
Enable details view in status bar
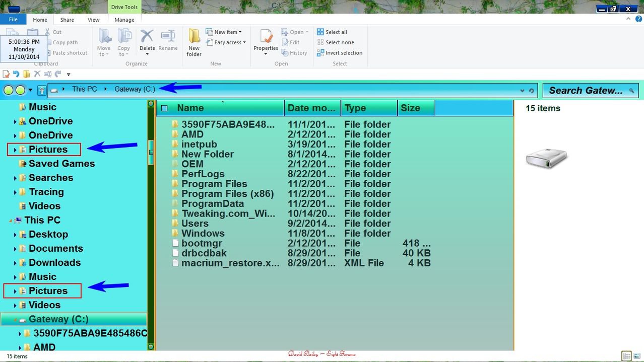(625, 355)
